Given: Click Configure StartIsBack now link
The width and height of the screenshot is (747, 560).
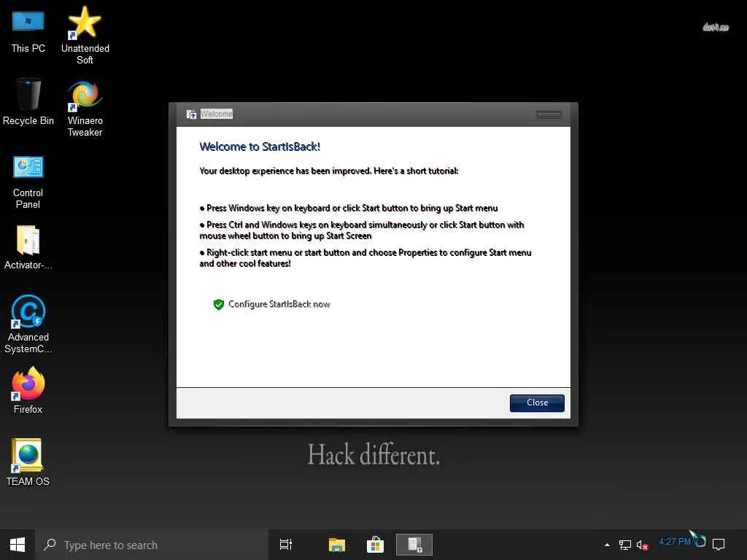Looking at the screenshot, I should (279, 304).
